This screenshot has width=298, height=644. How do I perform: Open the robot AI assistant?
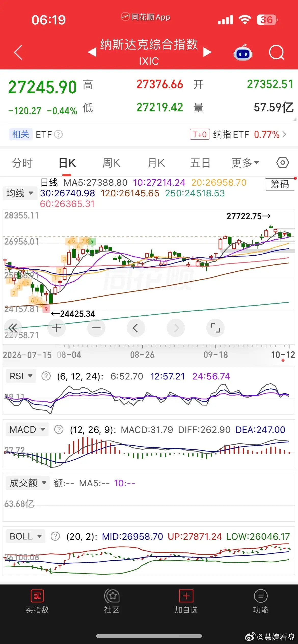pyautogui.click(x=243, y=52)
